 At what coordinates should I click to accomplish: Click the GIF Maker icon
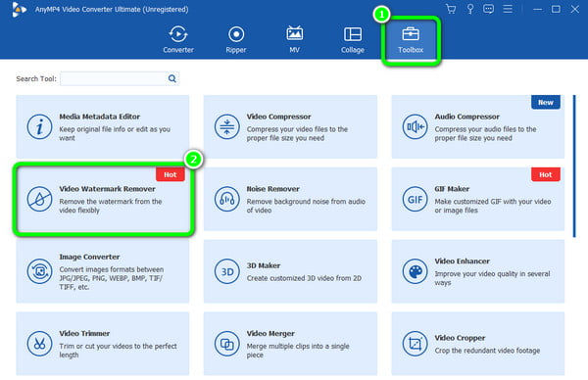pos(415,200)
